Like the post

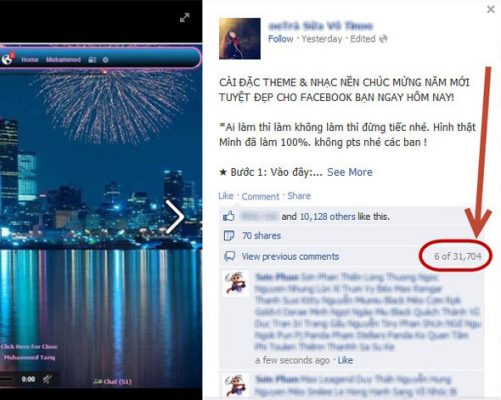coord(226,196)
